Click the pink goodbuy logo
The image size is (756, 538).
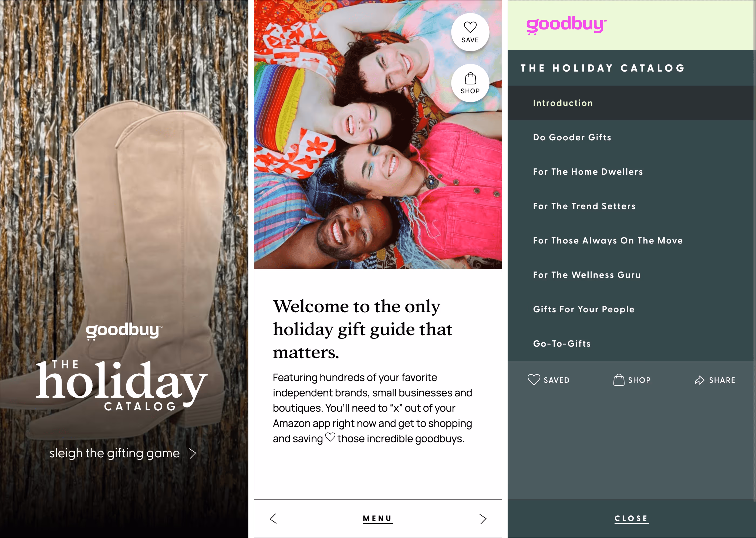pyautogui.click(x=566, y=25)
